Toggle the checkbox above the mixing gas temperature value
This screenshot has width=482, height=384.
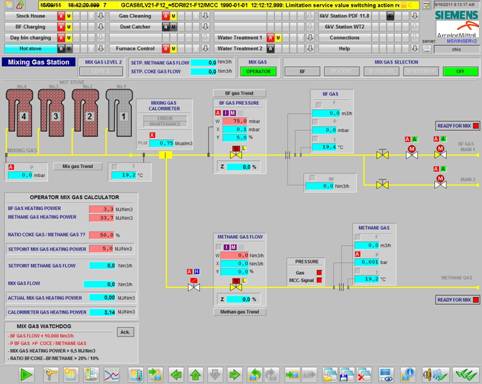114,166
